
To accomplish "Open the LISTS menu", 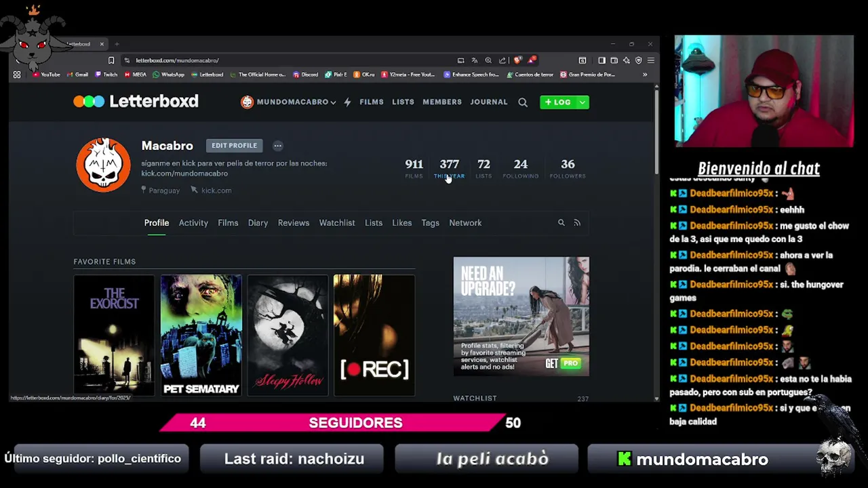I will pyautogui.click(x=403, y=102).
